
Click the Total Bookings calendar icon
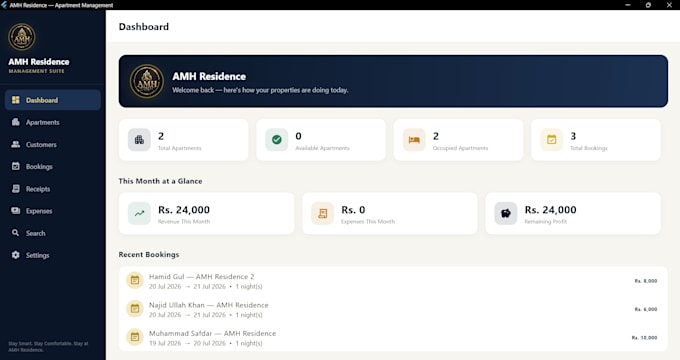click(x=552, y=140)
